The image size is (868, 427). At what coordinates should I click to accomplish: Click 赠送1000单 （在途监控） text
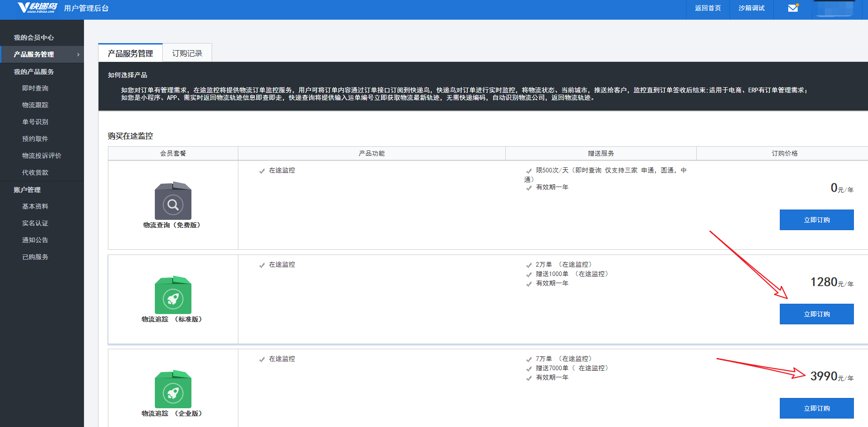tap(572, 274)
